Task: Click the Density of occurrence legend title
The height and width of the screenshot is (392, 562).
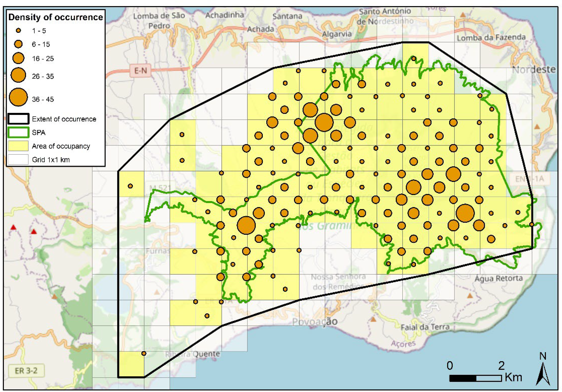Action: (x=56, y=17)
